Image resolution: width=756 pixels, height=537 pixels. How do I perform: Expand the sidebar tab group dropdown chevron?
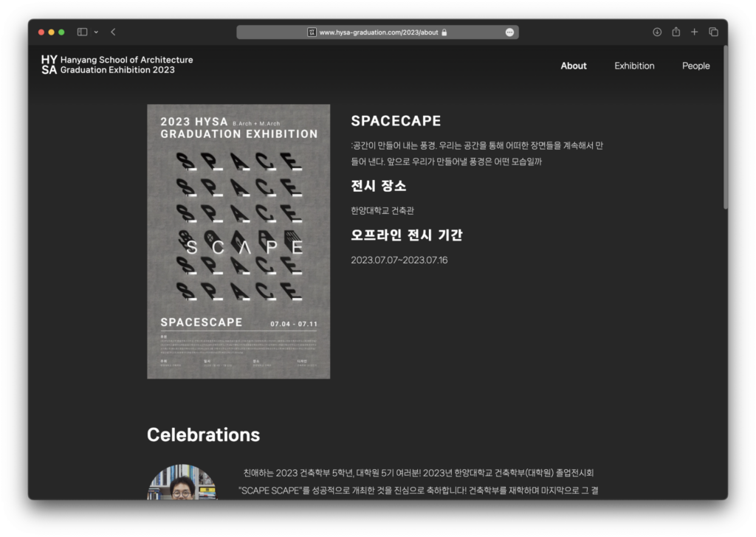point(96,32)
